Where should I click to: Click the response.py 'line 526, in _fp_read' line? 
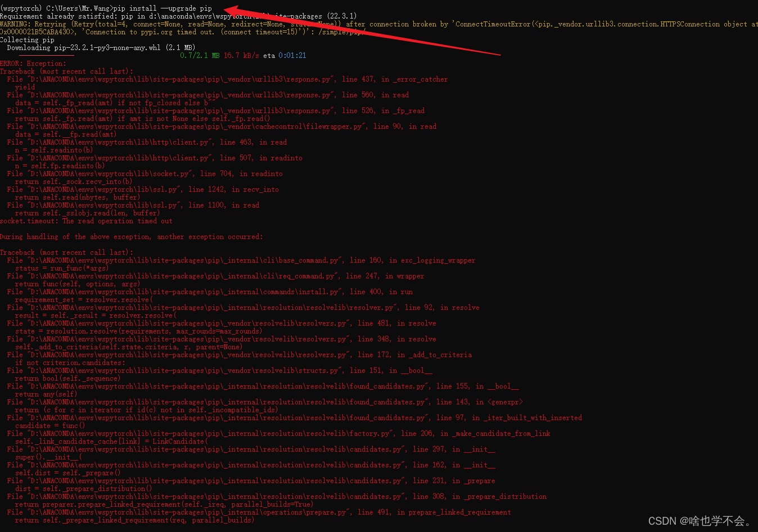pyautogui.click(x=216, y=111)
